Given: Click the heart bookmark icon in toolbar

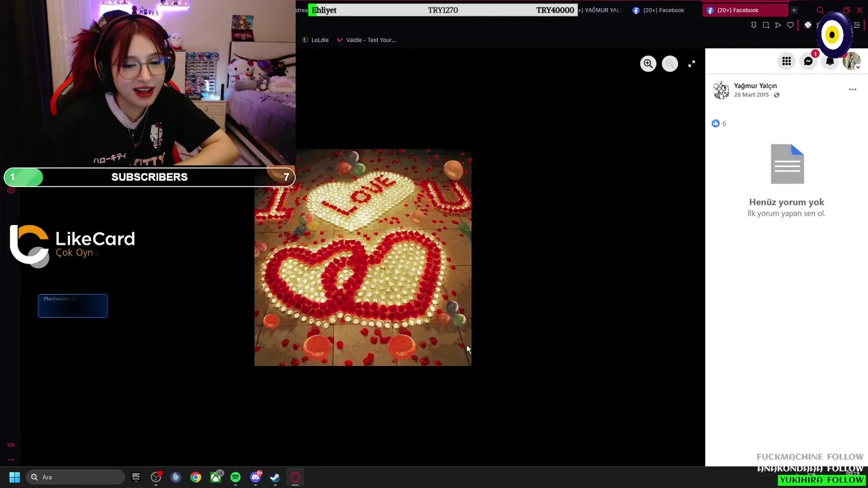Looking at the screenshot, I should point(790,25).
